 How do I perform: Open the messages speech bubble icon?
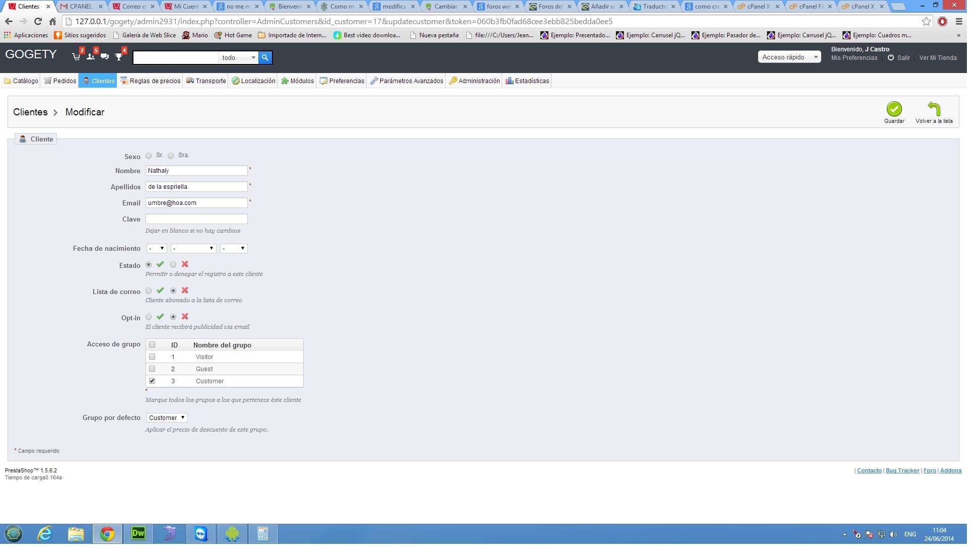pyautogui.click(x=105, y=57)
